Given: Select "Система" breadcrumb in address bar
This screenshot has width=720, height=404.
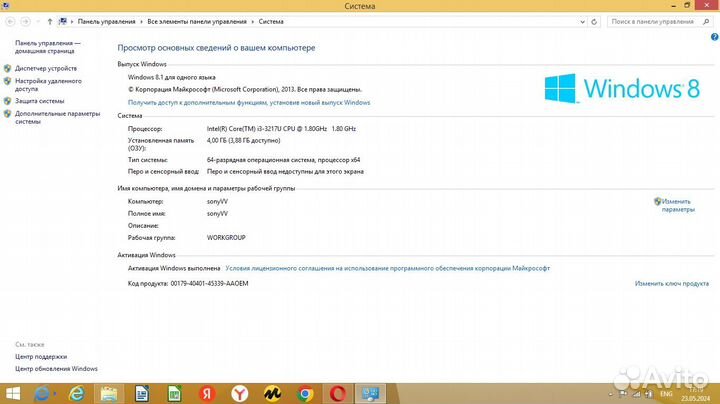Looking at the screenshot, I should (271, 22).
